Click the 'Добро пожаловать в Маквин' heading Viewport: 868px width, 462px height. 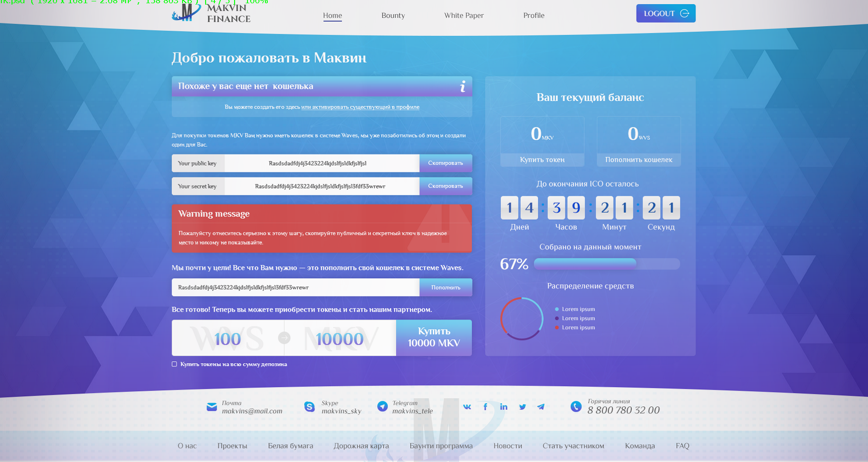(269, 58)
